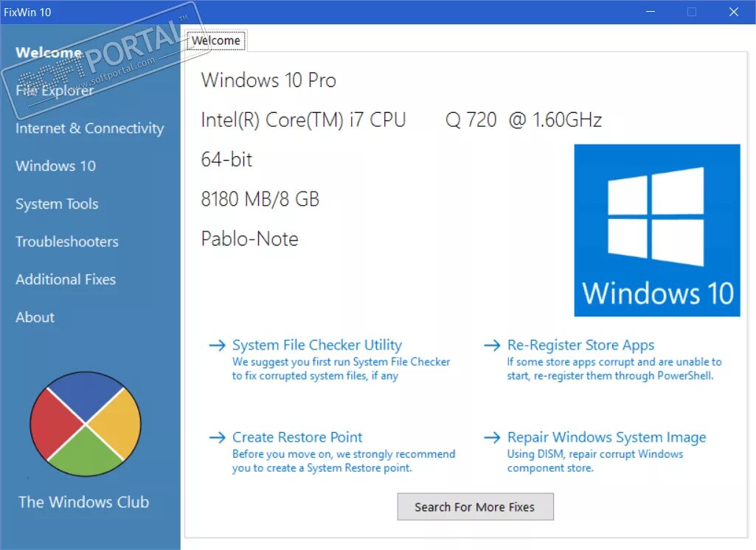This screenshot has height=550, width=756.
Task: Click The Windows Club pie-chart logo
Action: (86, 424)
